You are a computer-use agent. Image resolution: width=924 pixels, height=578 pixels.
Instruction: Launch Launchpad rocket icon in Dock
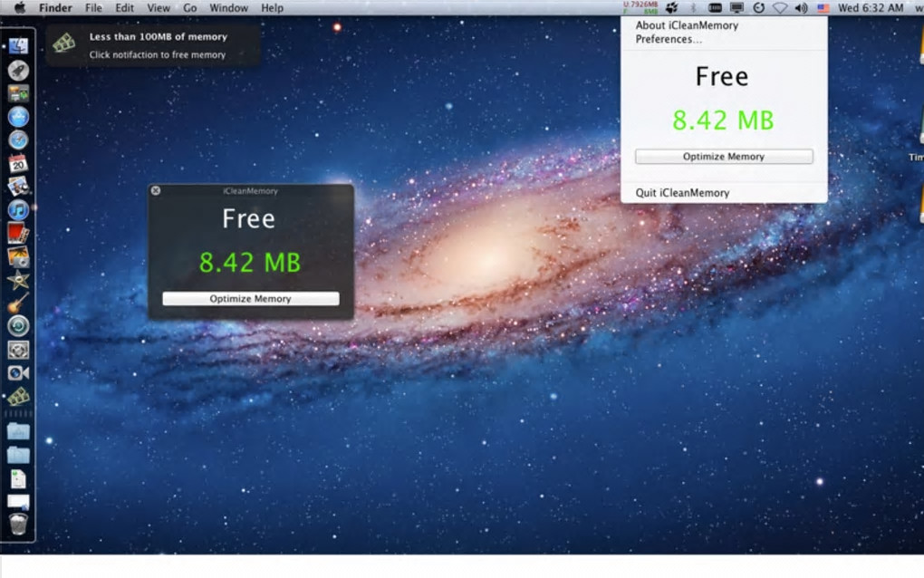point(18,70)
